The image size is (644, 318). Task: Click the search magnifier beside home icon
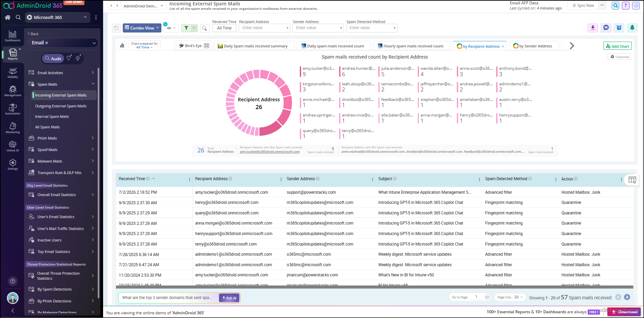18,17
